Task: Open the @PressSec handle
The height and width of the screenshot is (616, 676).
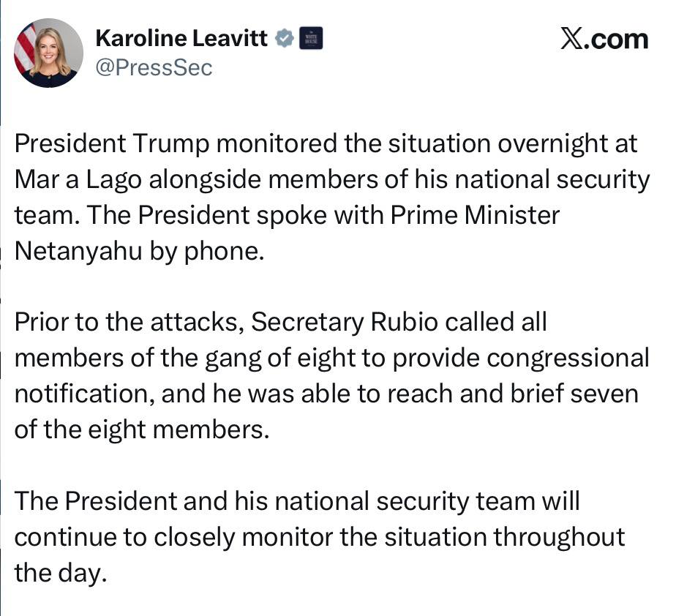Action: 154,67
